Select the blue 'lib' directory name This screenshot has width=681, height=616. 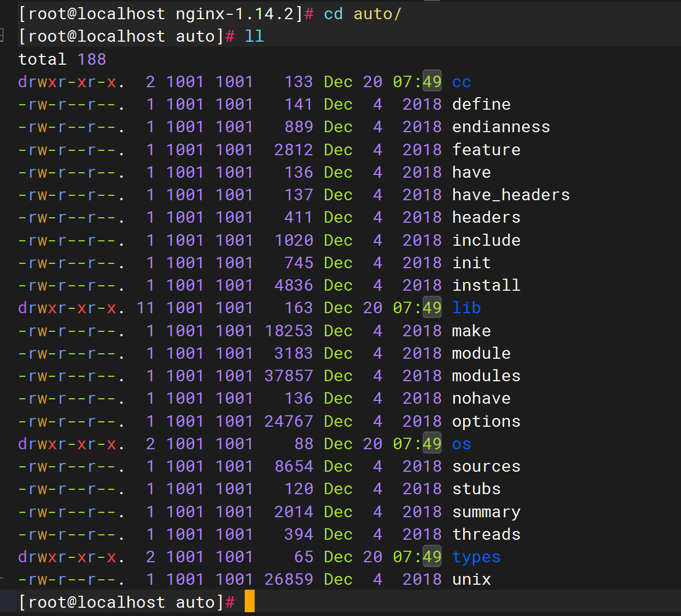(x=466, y=308)
